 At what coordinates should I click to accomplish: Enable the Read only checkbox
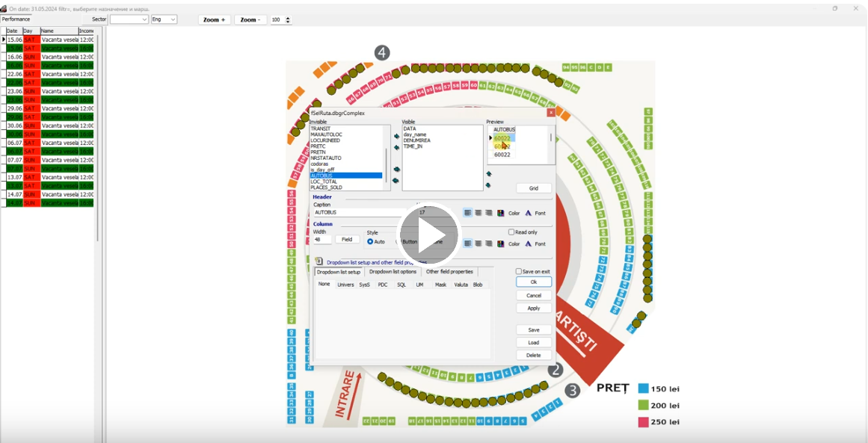click(x=511, y=232)
